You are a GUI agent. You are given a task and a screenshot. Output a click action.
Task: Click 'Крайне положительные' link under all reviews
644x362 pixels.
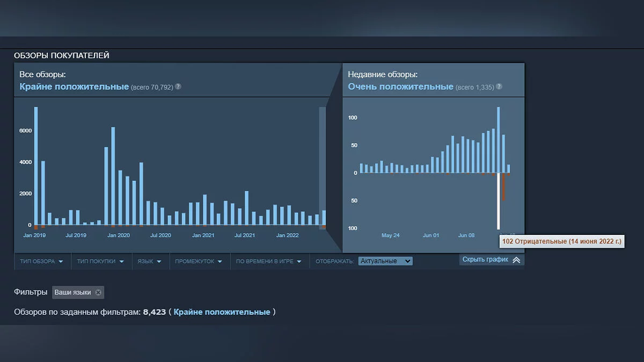point(74,86)
